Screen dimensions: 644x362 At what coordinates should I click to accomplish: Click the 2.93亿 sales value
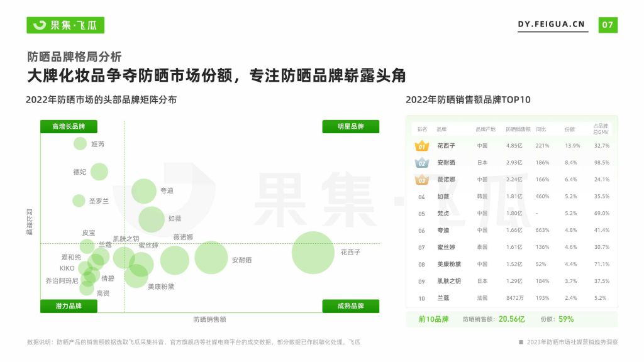pyautogui.click(x=514, y=163)
